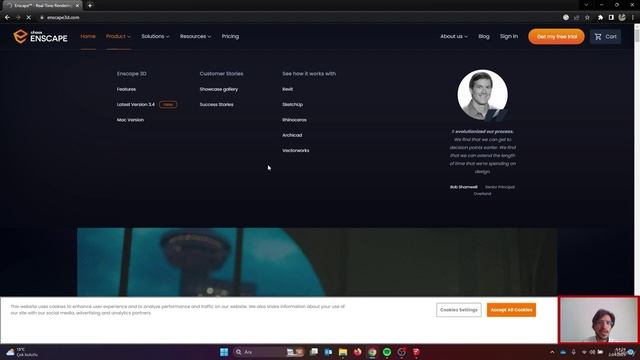Select Vectorworks in the product menu
The image size is (640, 360).
[296, 151]
